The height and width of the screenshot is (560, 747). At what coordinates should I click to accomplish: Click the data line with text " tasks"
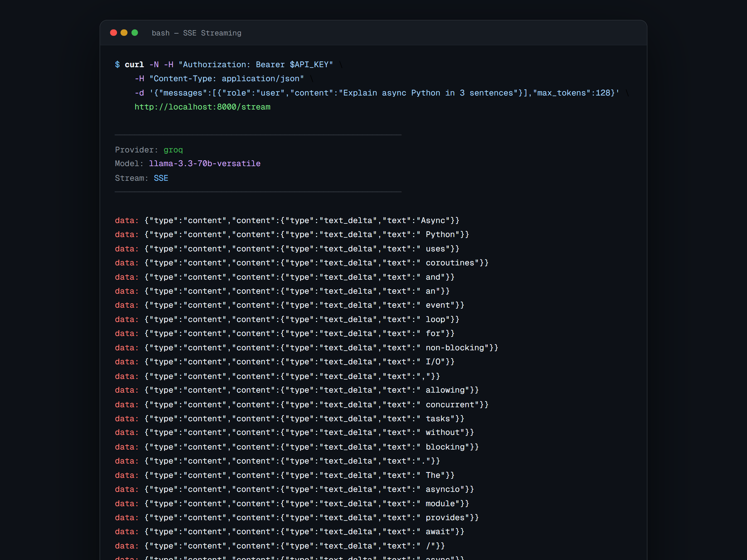pyautogui.click(x=290, y=419)
